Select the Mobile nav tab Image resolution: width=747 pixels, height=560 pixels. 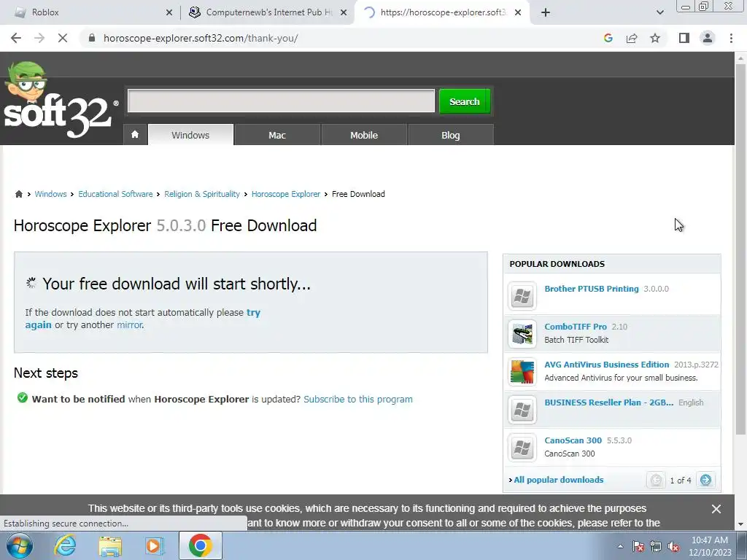click(x=364, y=135)
